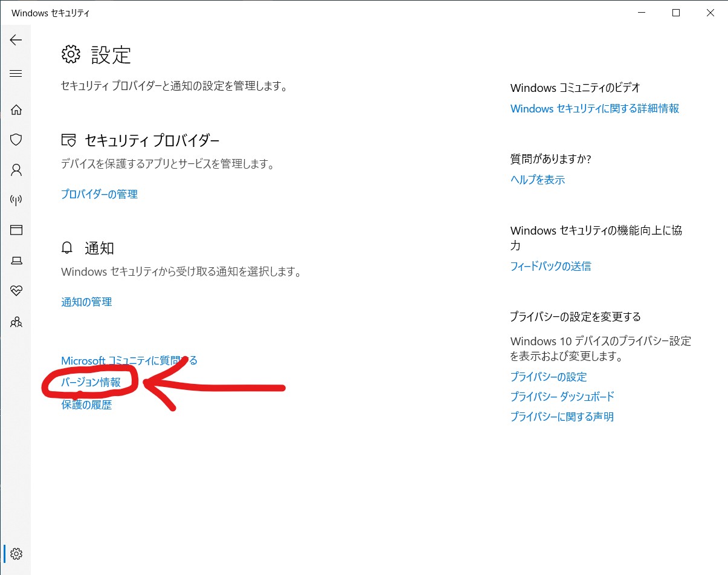Click the 質問がありますか? heading
The width and height of the screenshot is (728, 575).
550,159
